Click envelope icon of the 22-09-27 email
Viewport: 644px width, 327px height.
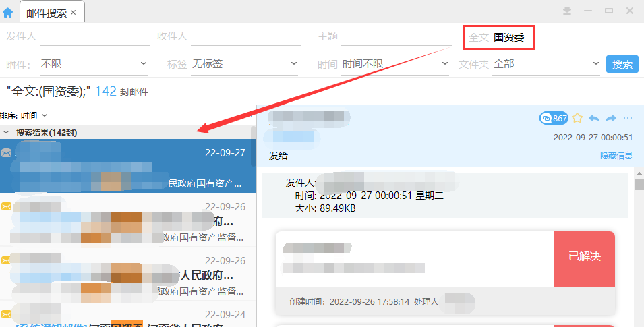click(x=7, y=153)
